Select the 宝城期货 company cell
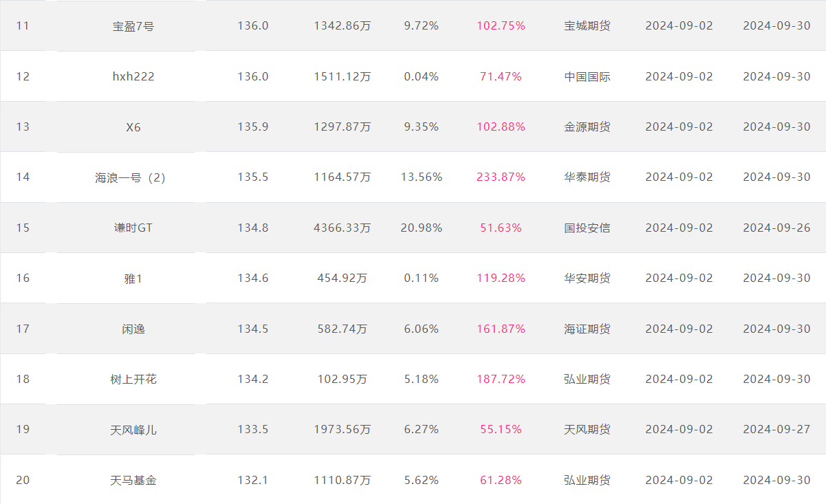826x504 pixels. (x=587, y=26)
